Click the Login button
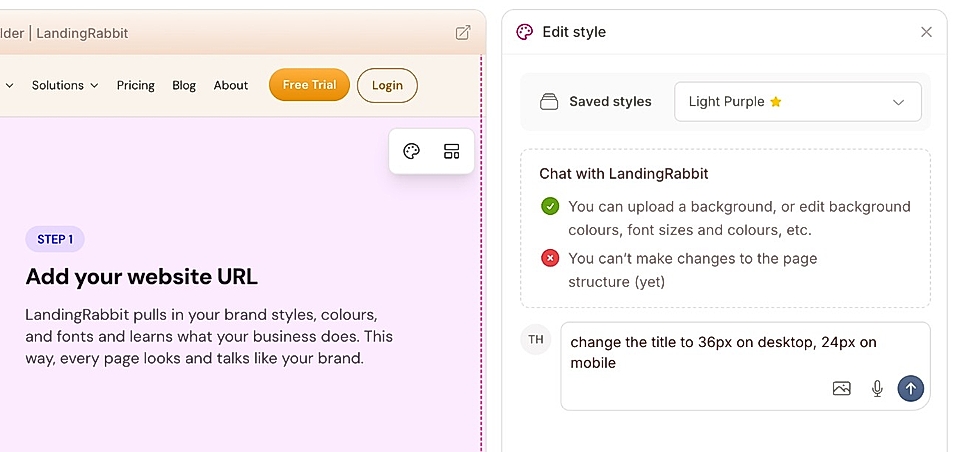The image size is (960, 452). click(387, 85)
